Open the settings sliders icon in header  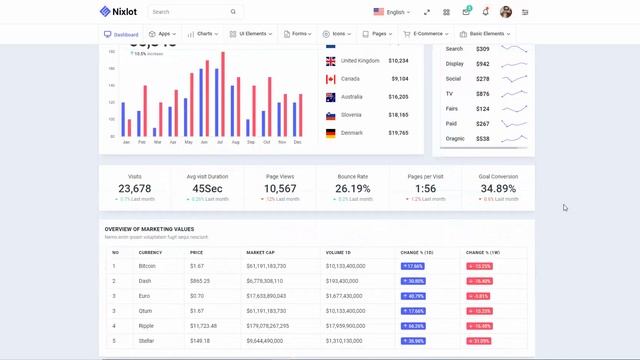[525, 12]
